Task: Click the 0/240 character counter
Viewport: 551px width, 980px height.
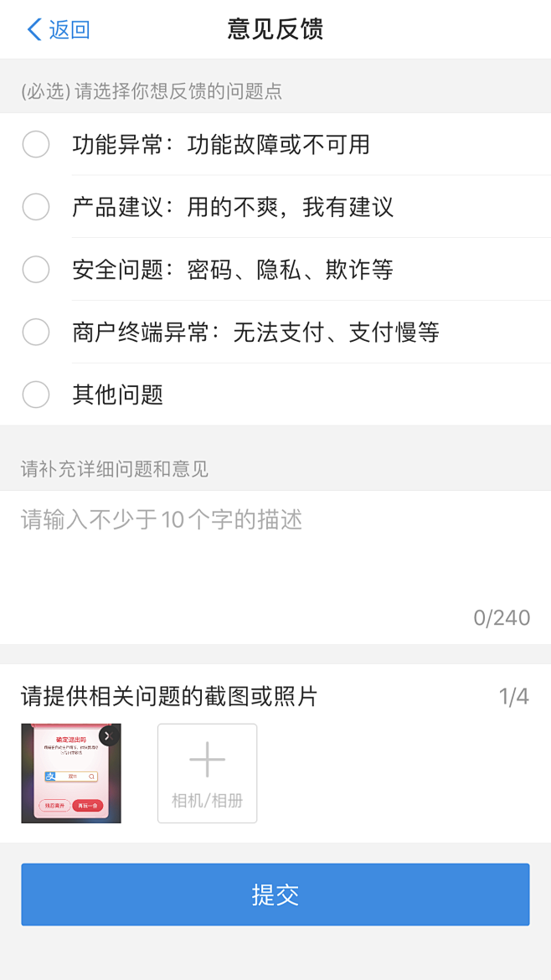Action: (x=502, y=617)
